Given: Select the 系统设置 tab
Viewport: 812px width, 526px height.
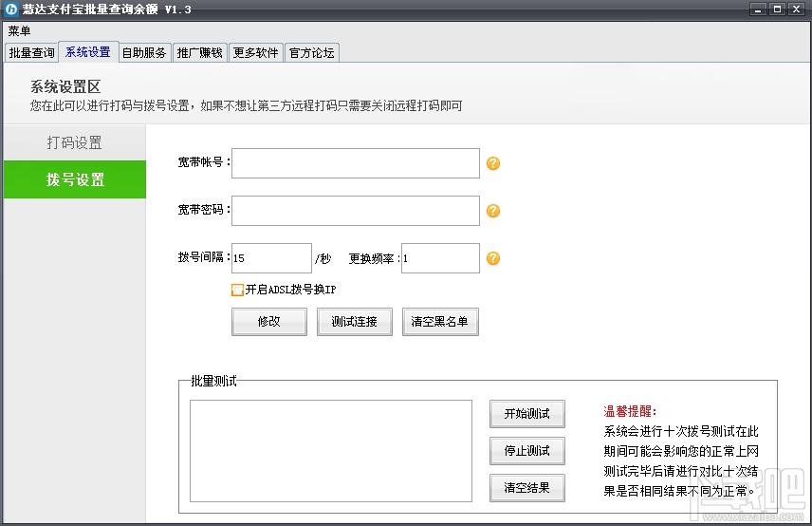Looking at the screenshot, I should tap(88, 52).
